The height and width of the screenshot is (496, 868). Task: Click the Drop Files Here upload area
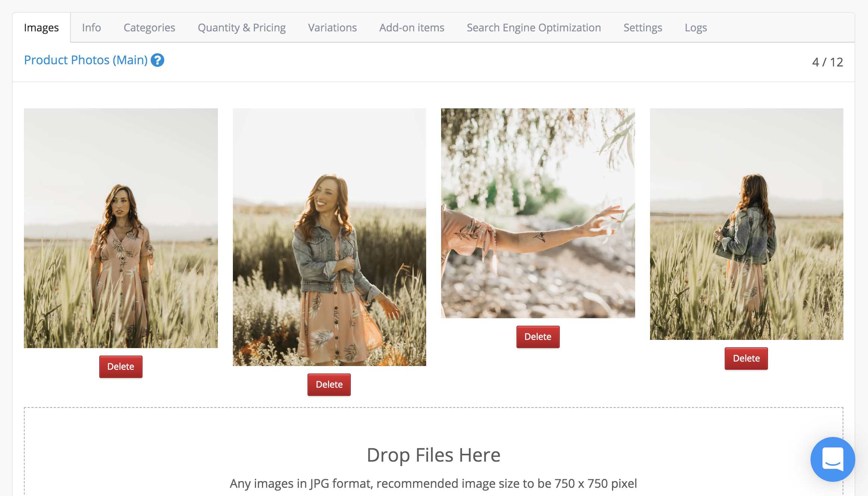point(434,452)
